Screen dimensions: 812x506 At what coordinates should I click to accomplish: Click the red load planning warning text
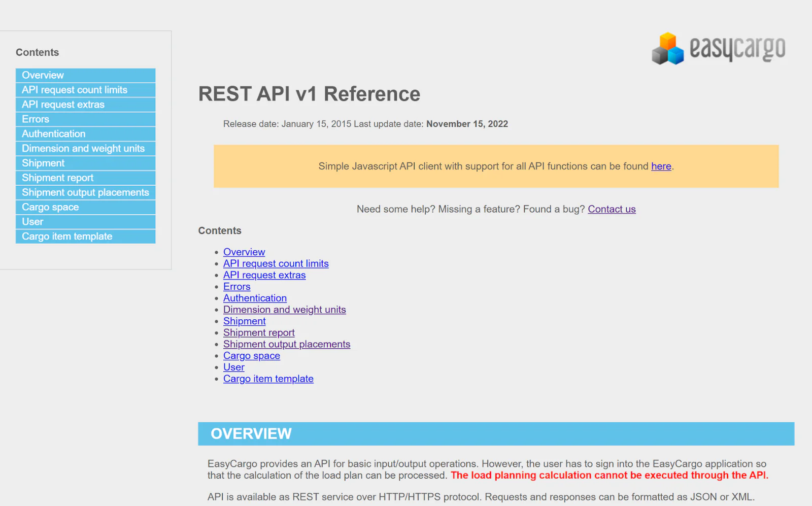pos(610,476)
